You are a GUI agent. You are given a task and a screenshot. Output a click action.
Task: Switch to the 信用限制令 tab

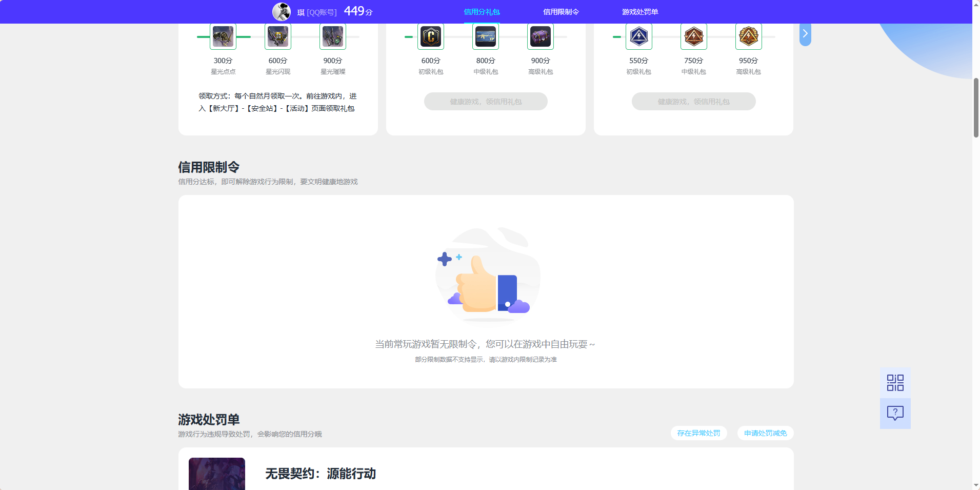(x=561, y=11)
